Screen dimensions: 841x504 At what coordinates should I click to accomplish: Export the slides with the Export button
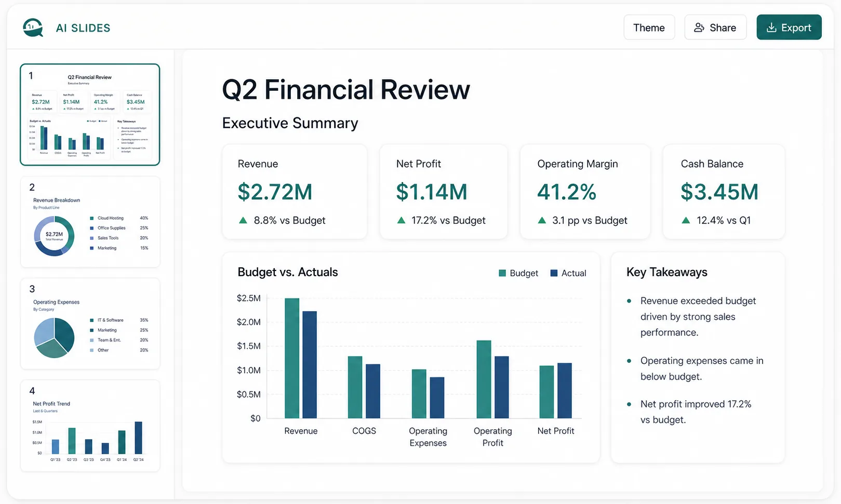coord(789,28)
